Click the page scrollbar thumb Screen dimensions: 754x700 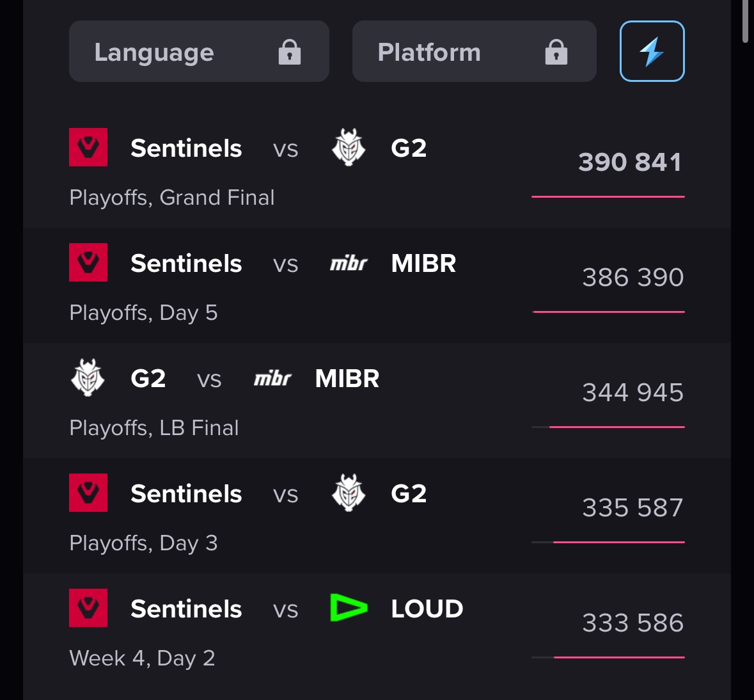pos(745,22)
